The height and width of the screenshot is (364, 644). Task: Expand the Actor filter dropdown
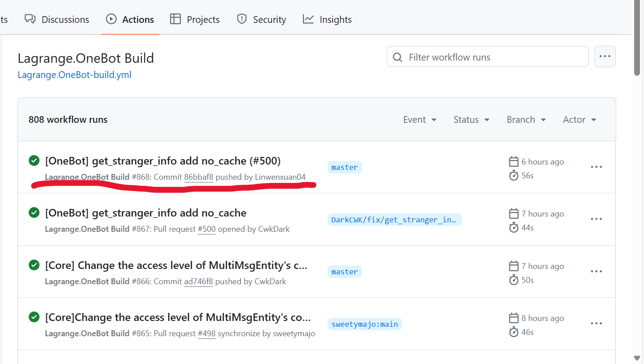pos(579,120)
